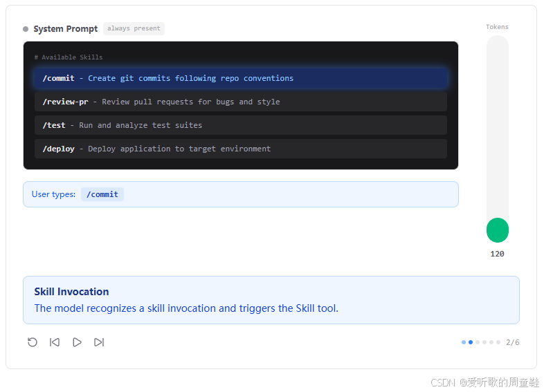Click the '# Available Skills' comment line
Viewport: 544px width, 392px height.
coord(69,57)
